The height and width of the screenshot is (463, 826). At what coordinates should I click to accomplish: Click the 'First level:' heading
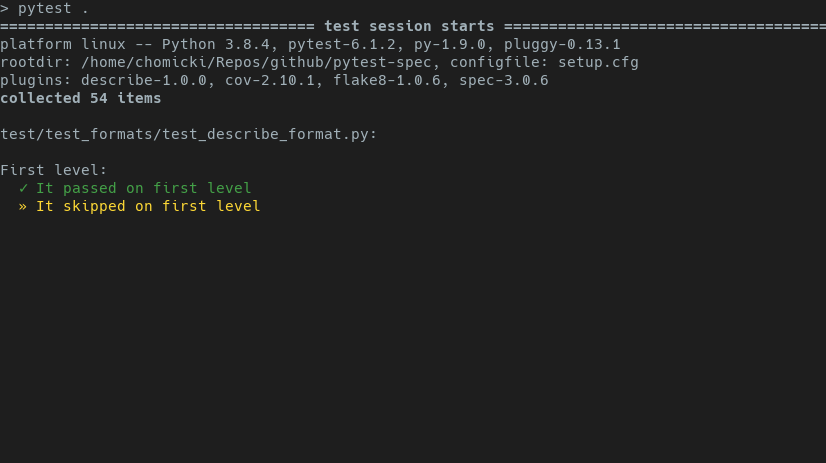[x=54, y=170]
